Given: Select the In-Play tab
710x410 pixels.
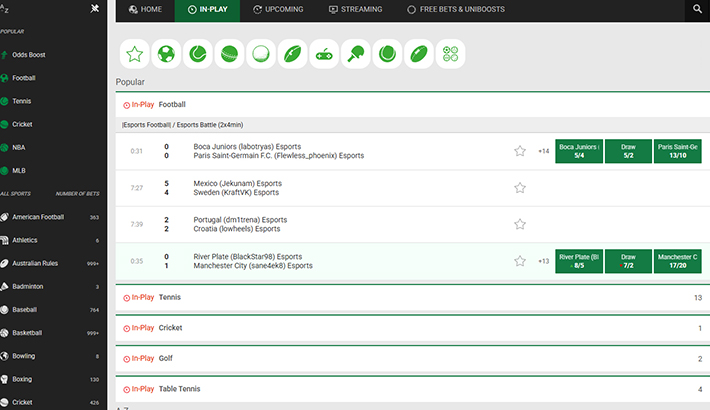Looking at the screenshot, I should (x=207, y=10).
